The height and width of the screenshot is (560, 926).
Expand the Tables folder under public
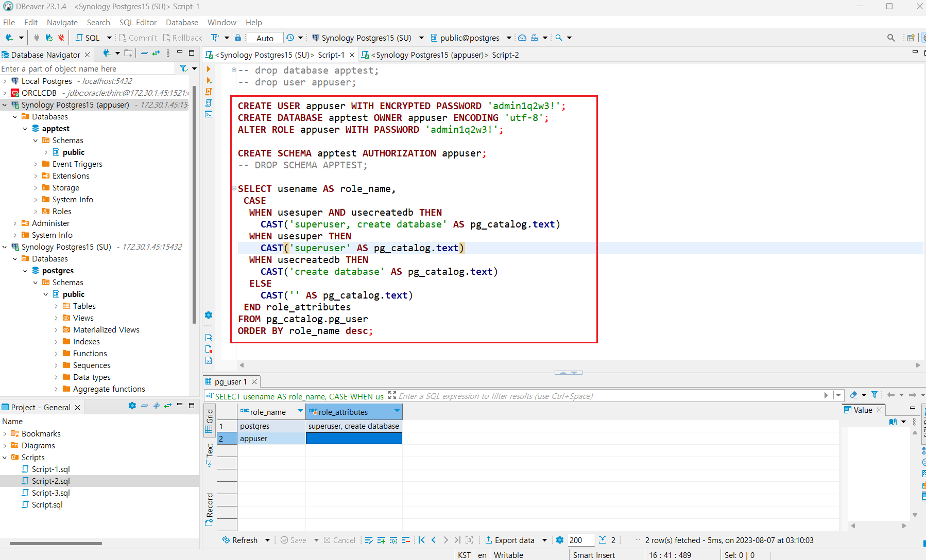(56, 306)
